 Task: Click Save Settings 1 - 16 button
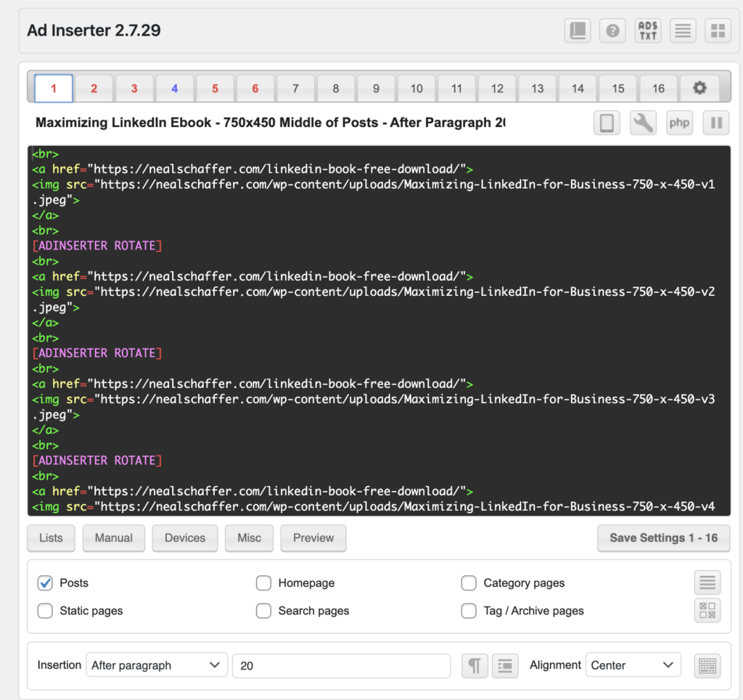[x=663, y=538]
